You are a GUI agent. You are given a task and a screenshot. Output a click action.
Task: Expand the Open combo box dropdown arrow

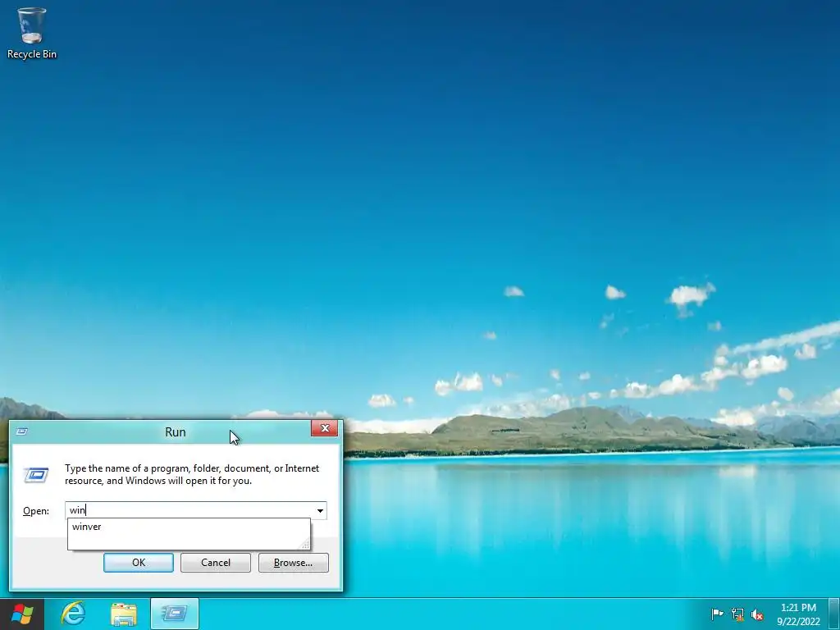[320, 510]
